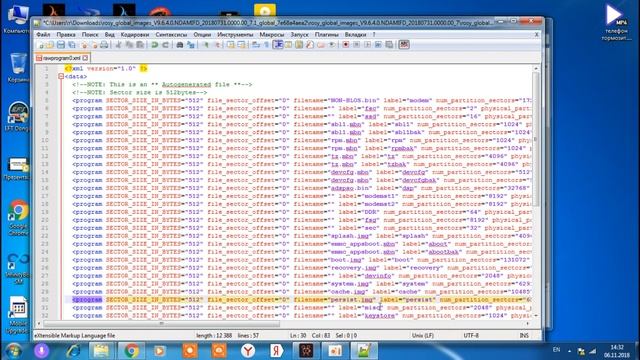Screen dimensions: 640x360
Task: Select the rawprogram0.xml tab
Action: click(62, 58)
